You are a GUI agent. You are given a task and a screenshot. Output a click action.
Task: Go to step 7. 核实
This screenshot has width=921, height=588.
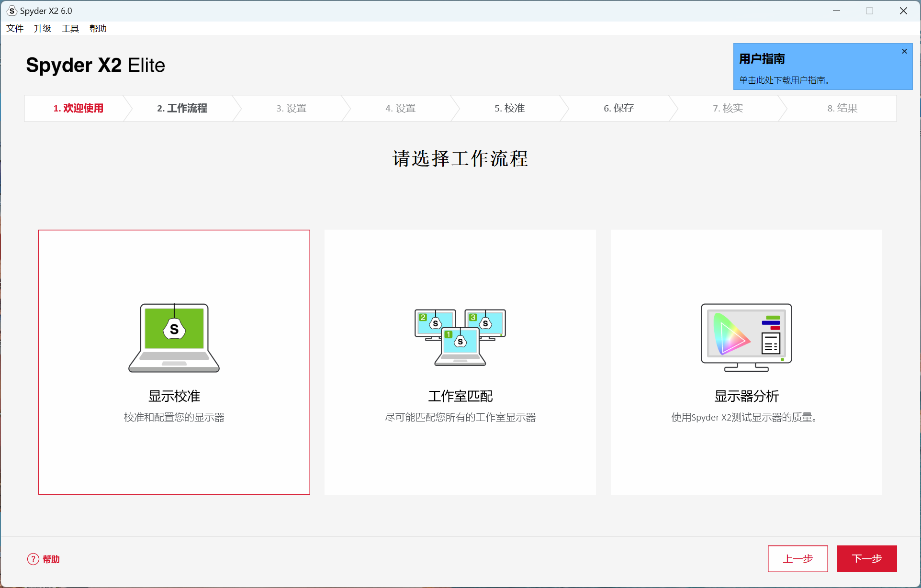point(728,108)
